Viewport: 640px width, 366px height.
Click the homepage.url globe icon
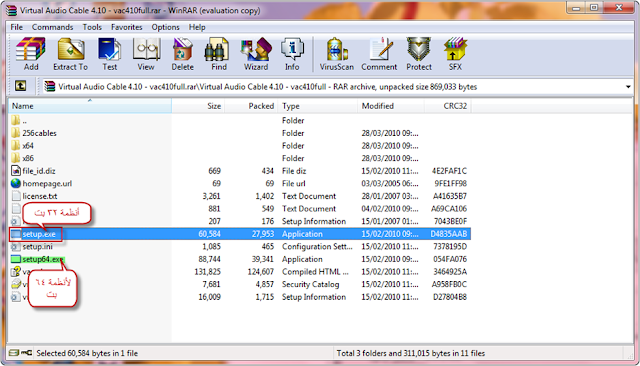coord(16,183)
